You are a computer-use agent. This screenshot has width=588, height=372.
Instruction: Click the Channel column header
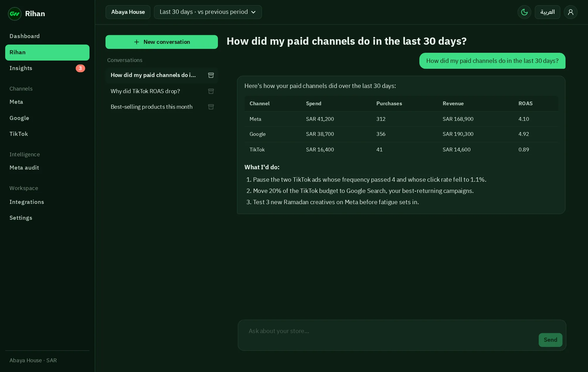click(x=259, y=104)
